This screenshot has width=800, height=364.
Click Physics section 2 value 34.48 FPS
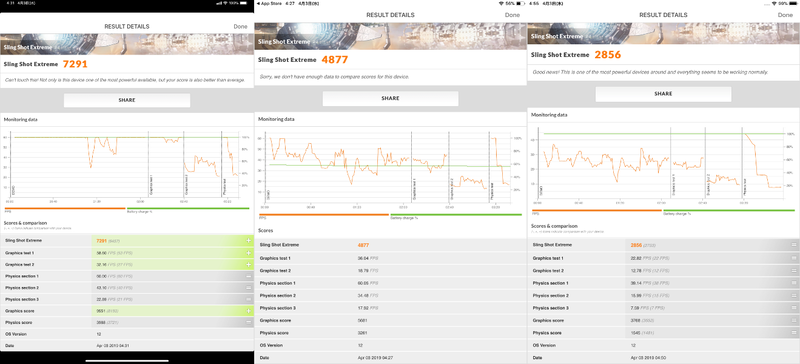(x=368, y=296)
